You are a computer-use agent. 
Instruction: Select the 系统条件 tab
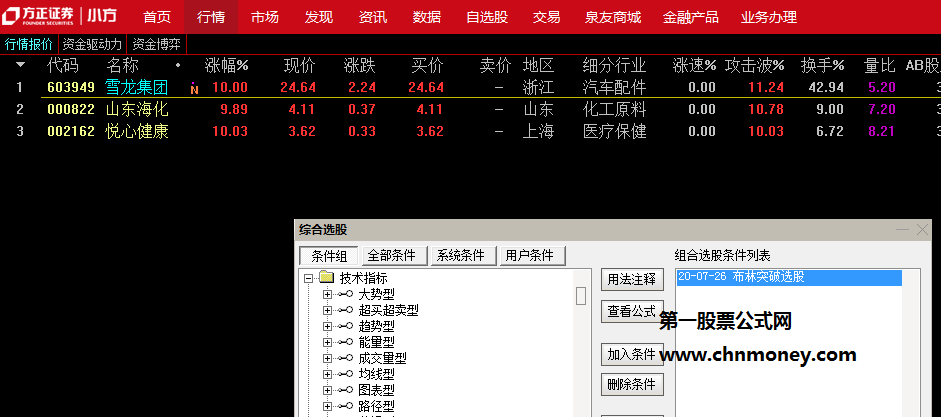tap(463, 256)
